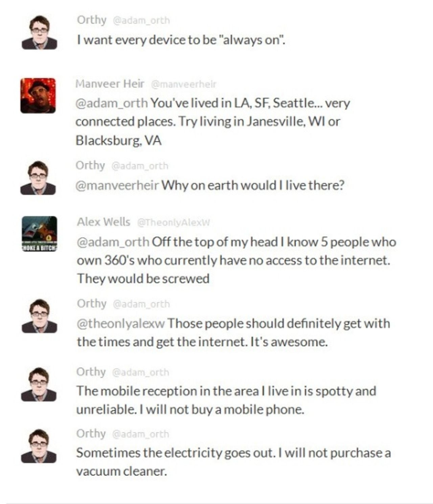The image size is (433, 504).
Task: Click the Orthy name above "always on" tweet
Action: 91,20
